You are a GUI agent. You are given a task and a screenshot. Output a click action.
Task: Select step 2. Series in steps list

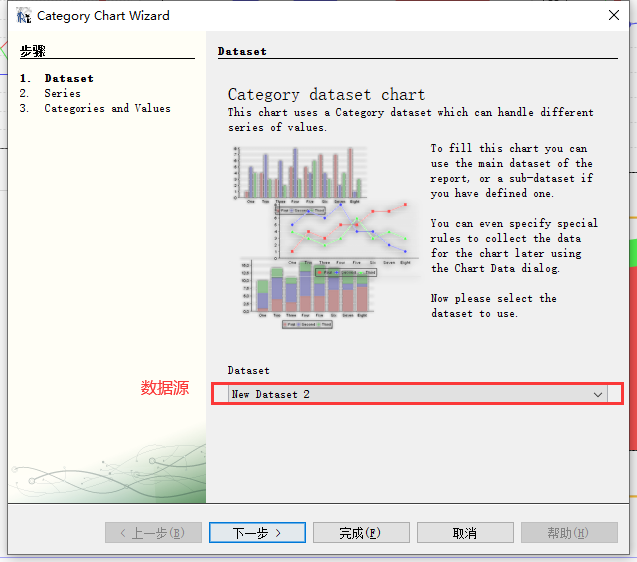pyautogui.click(x=50, y=93)
